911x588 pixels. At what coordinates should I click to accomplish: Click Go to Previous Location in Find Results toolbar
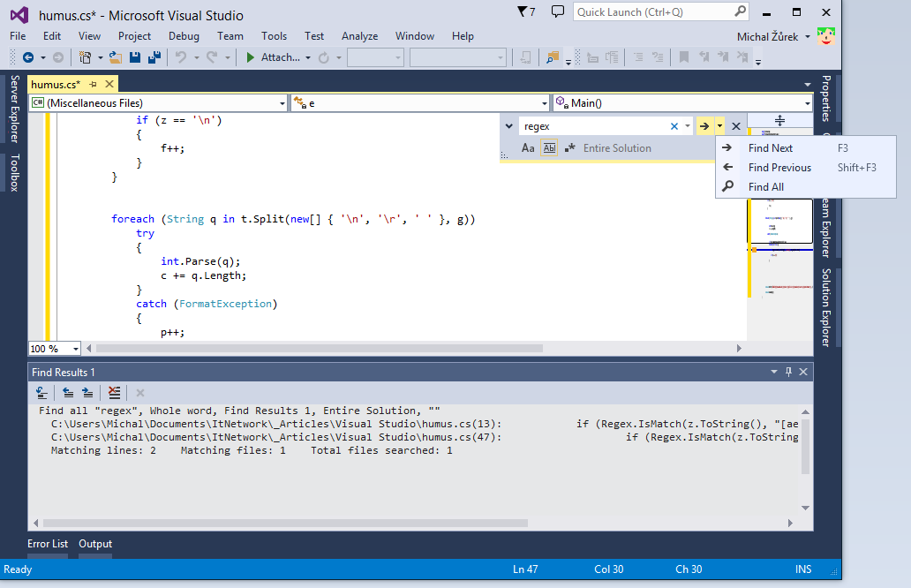(68, 392)
